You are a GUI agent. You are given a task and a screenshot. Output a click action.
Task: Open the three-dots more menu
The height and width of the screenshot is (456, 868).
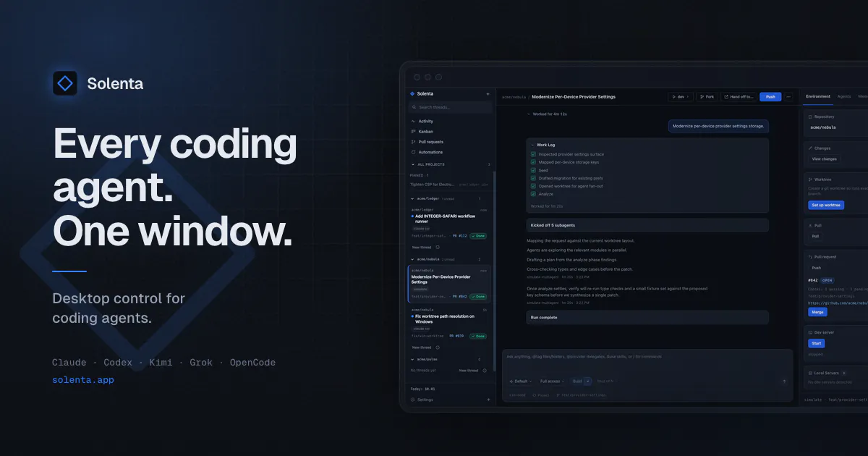tap(788, 96)
